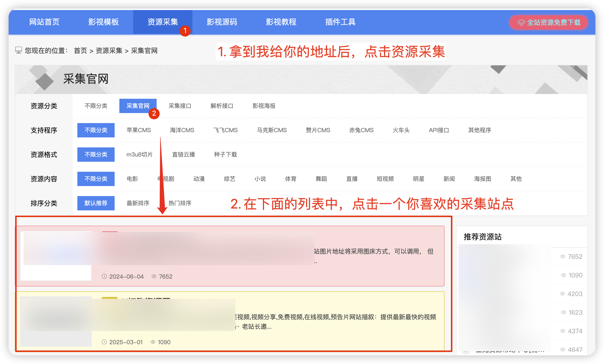Viewport: 604px width, 364px height.
Task: Switch to the 插件工具 nav tab
Action: click(340, 22)
